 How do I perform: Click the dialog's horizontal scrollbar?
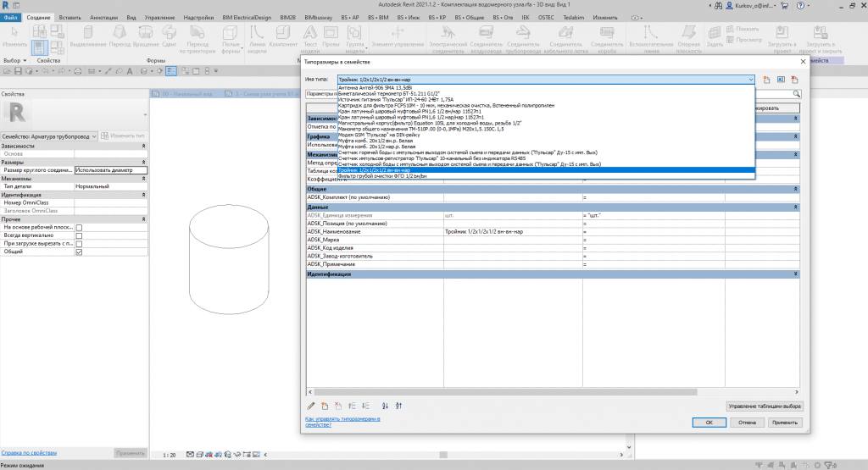tap(505, 392)
